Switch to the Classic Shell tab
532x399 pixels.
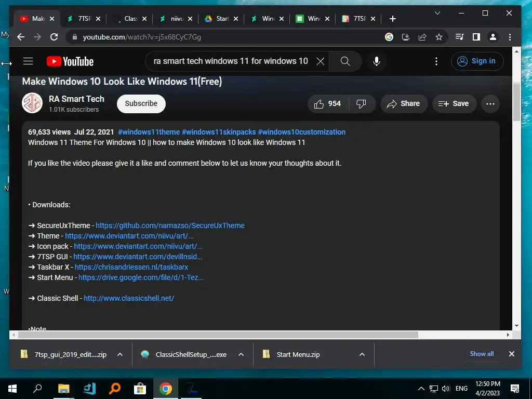[130, 19]
